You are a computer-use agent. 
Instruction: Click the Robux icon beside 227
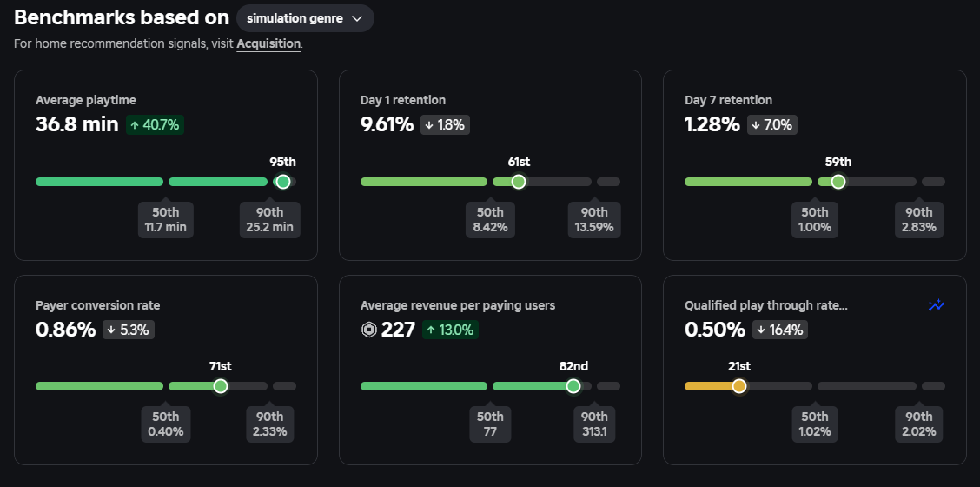pos(368,330)
